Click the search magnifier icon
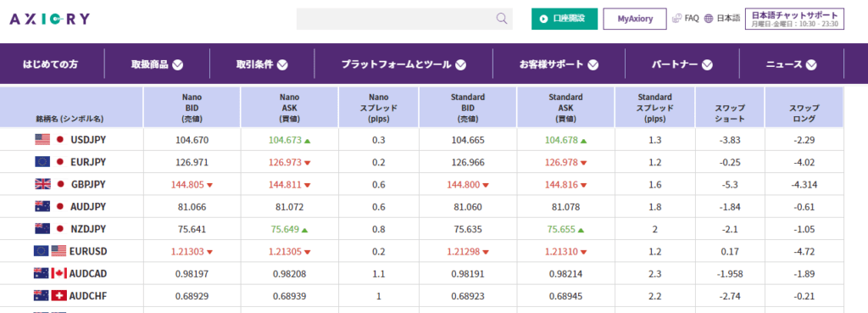Viewport: 868px width, 313px height. pyautogui.click(x=502, y=19)
